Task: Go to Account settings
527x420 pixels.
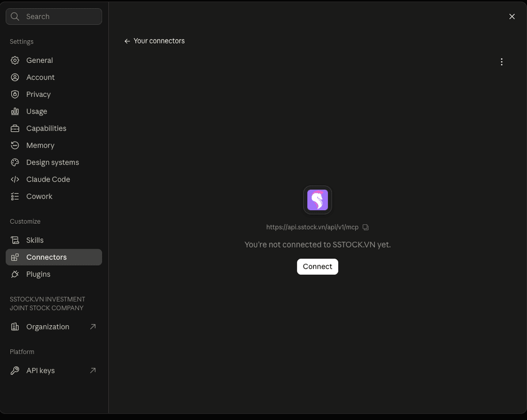Action: 54,77
